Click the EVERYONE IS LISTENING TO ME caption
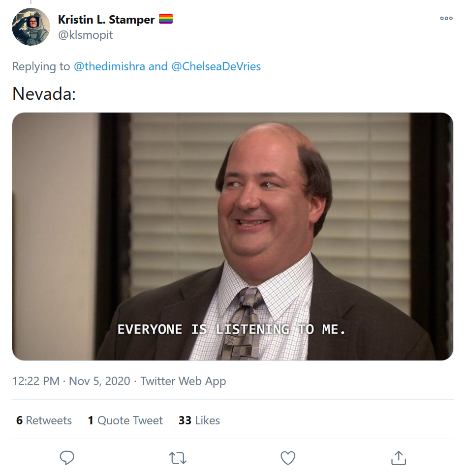The image size is (465, 476). (231, 329)
